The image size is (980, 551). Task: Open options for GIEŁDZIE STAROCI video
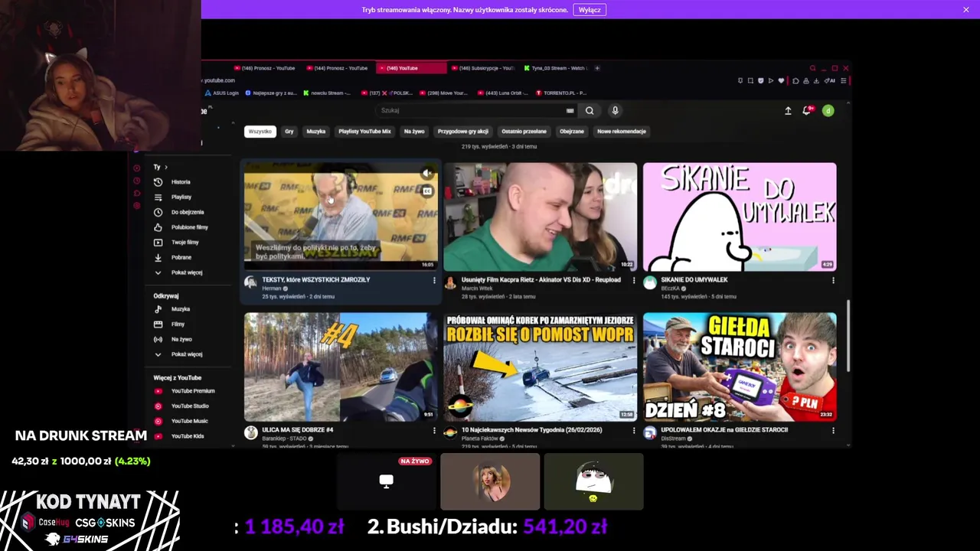pyautogui.click(x=833, y=431)
